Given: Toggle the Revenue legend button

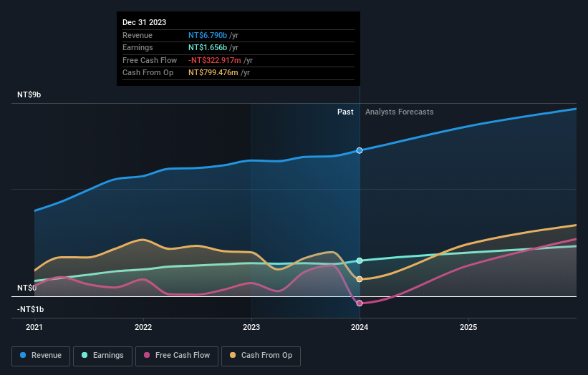Looking at the screenshot, I should [41, 356].
